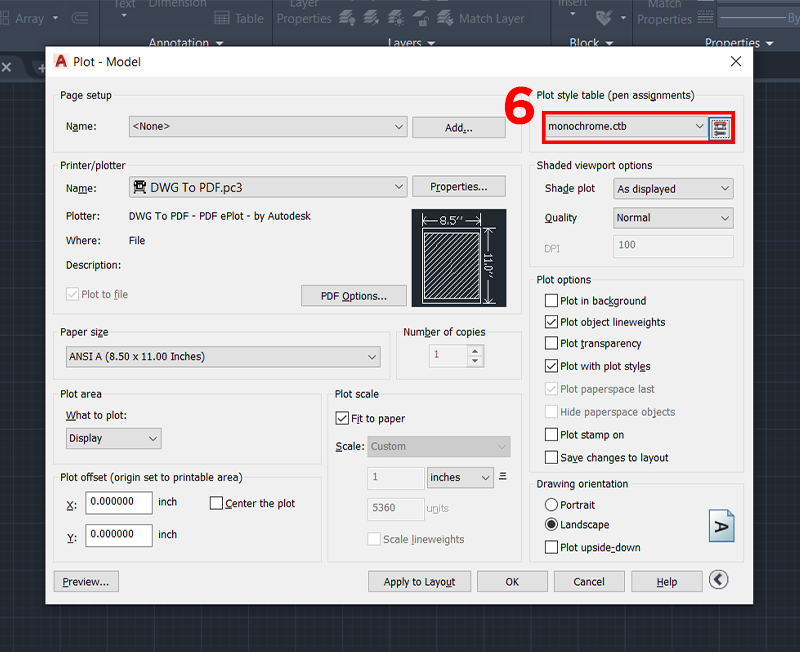Select the Portrait orientation radio button
The height and width of the screenshot is (652, 800).
click(x=551, y=505)
